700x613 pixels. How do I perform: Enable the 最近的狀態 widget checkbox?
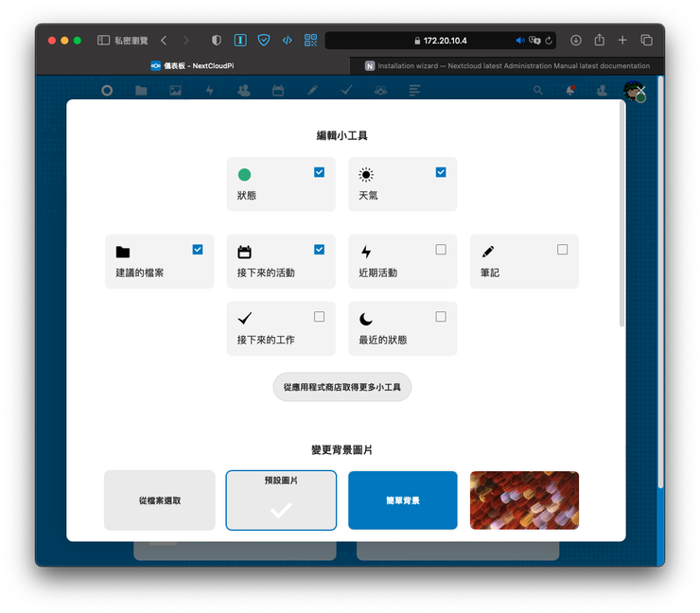pyautogui.click(x=441, y=317)
